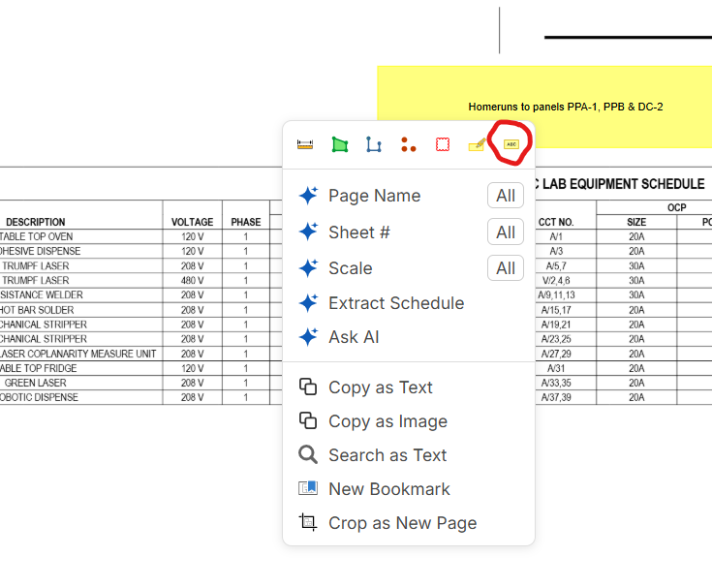Pick the three-dot count tool
Viewport: 712px width, 588px height.
pyautogui.click(x=408, y=144)
